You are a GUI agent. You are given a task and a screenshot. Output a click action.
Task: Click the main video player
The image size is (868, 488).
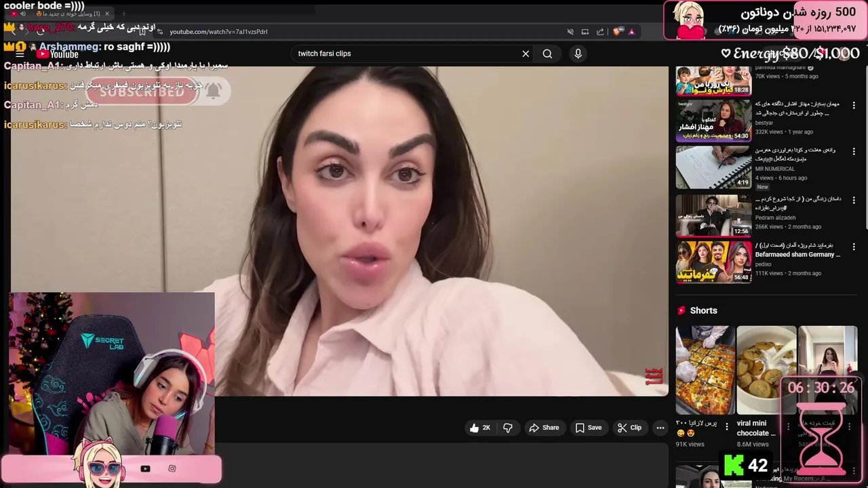[x=339, y=230]
